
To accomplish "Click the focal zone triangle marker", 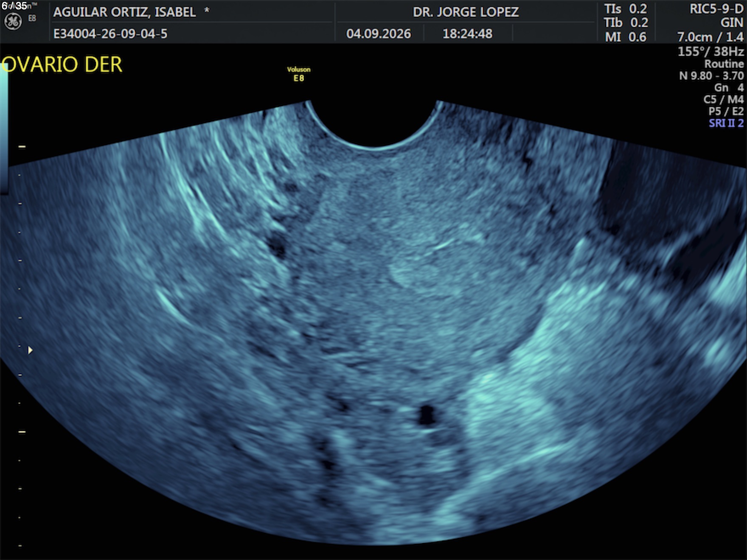I will 30,350.
